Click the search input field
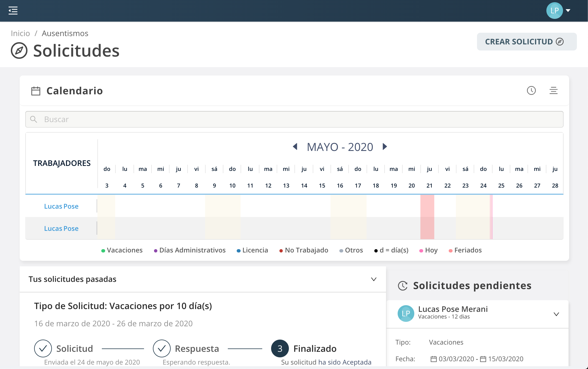Viewport: 588px width, 369px height. (295, 119)
